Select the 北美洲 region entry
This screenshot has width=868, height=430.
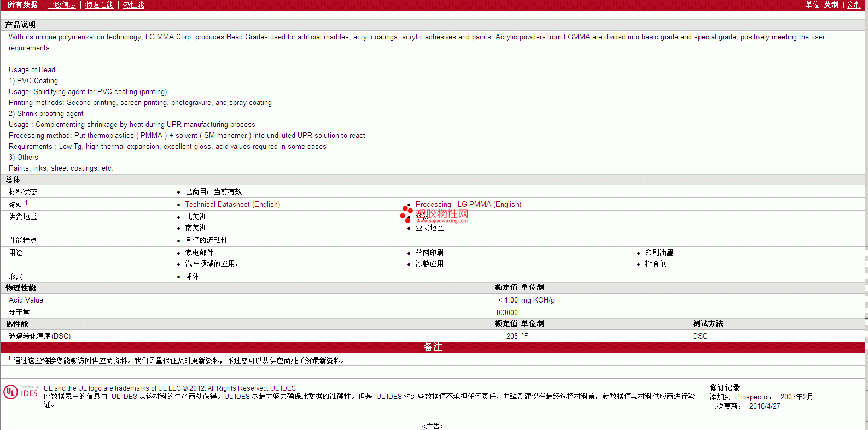tap(196, 217)
